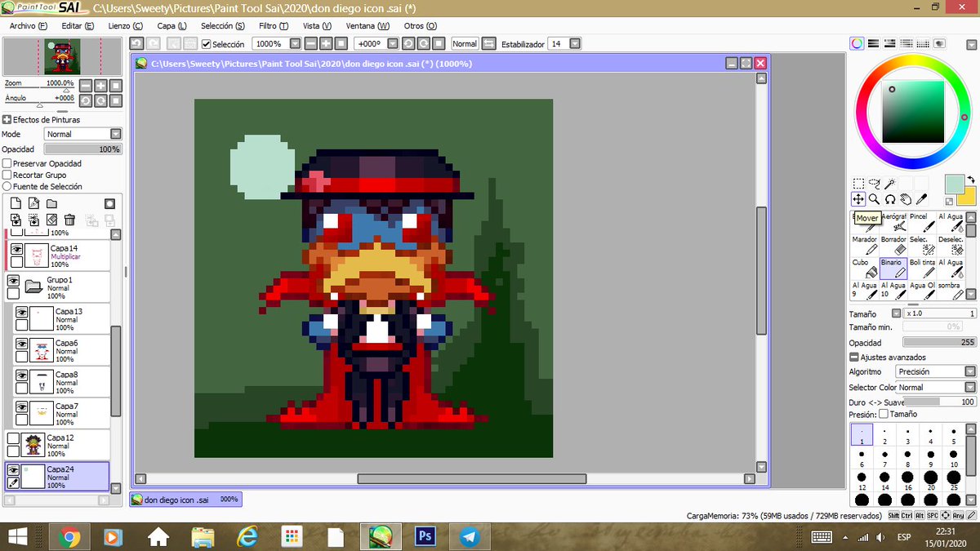
Task: Choose the Deselec. deselection pen
Action: (951, 244)
